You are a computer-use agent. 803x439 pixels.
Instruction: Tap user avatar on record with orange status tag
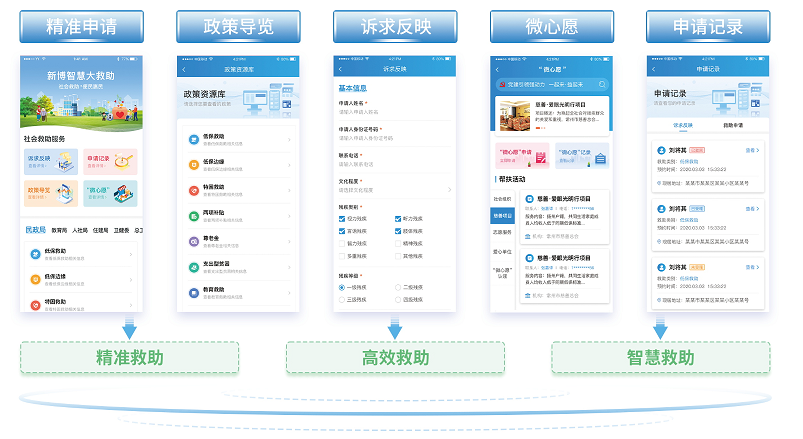pyautogui.click(x=661, y=267)
